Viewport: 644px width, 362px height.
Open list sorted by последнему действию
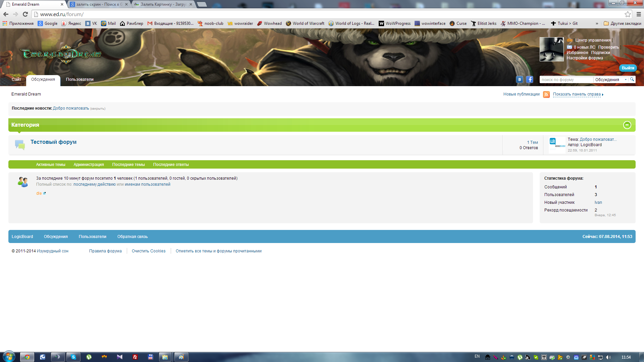coord(94,184)
